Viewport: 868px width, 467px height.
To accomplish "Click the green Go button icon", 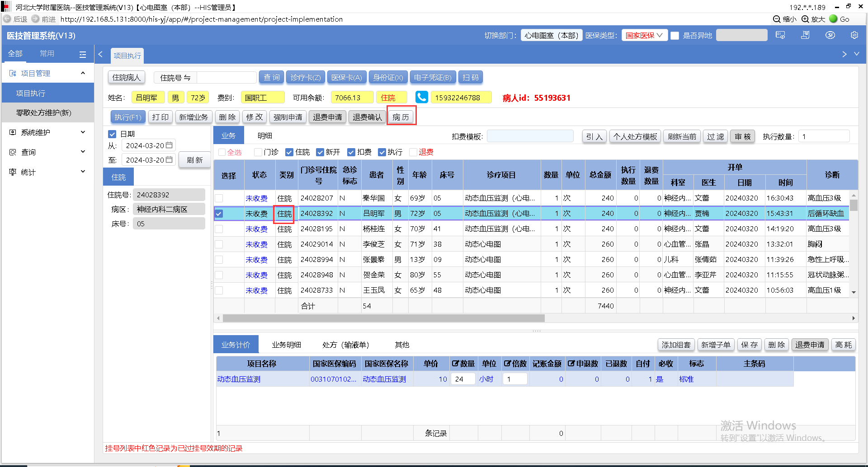I will 833,19.
